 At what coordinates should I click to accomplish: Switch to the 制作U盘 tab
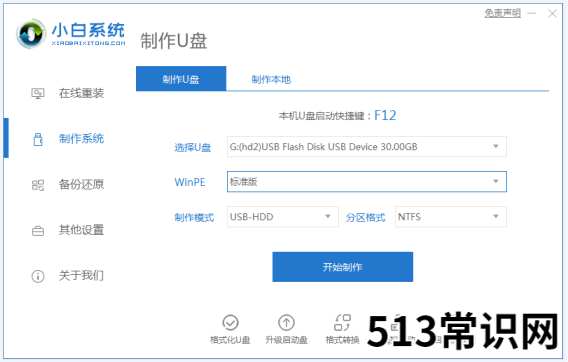pos(181,79)
